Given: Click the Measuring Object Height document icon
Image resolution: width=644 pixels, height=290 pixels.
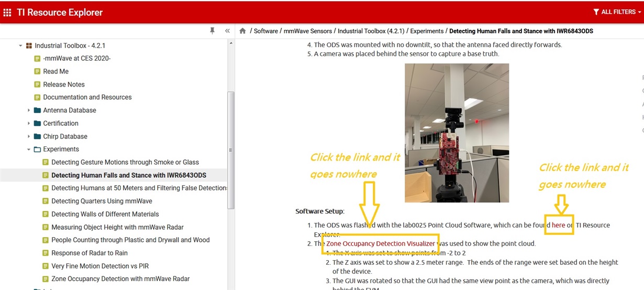Looking at the screenshot, I should click(x=46, y=227).
